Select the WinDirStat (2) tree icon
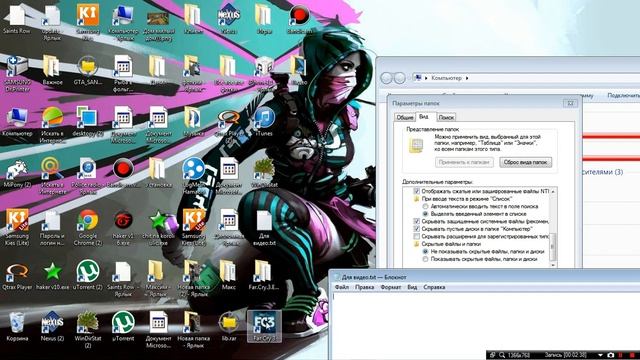This screenshot has height=360, width=640. [87, 323]
